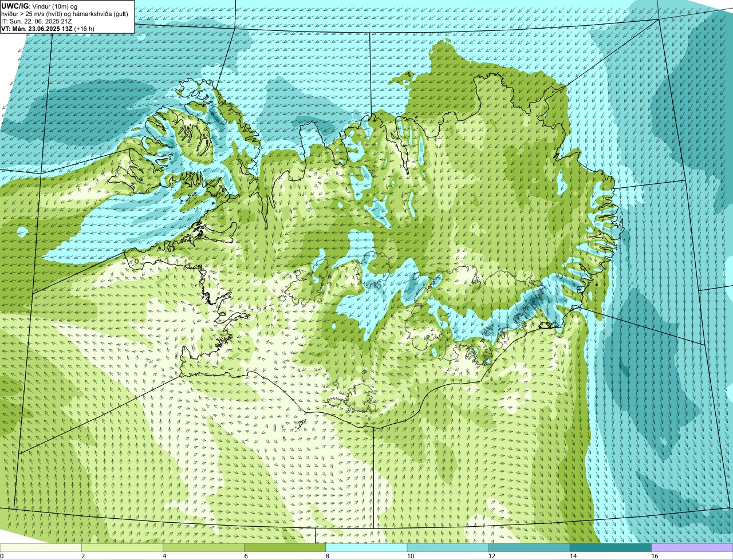Click the legend label "10"

409,556
